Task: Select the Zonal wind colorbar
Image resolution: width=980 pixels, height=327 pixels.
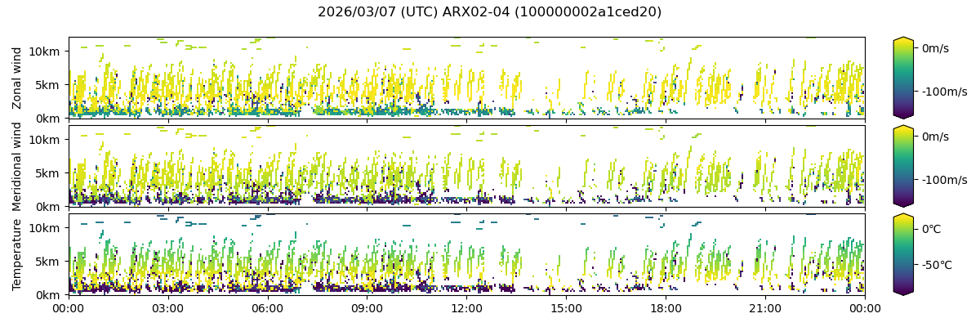Action: (x=902, y=78)
